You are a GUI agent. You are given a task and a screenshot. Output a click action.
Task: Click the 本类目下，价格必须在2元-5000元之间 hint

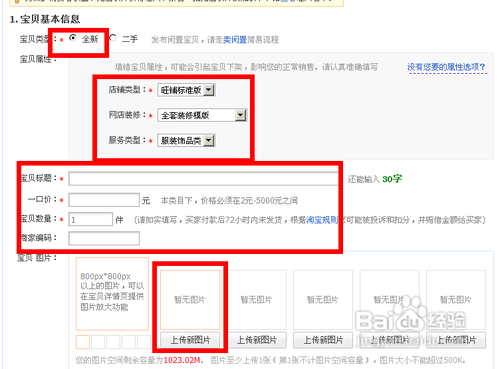click(229, 201)
